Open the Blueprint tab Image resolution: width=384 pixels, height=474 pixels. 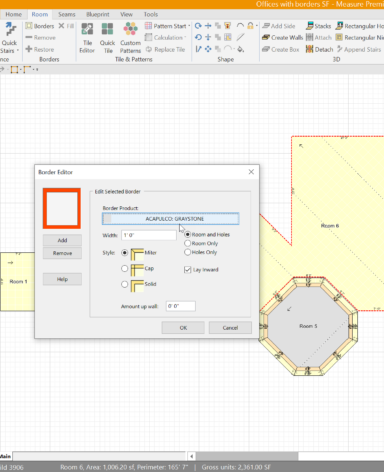(x=98, y=14)
